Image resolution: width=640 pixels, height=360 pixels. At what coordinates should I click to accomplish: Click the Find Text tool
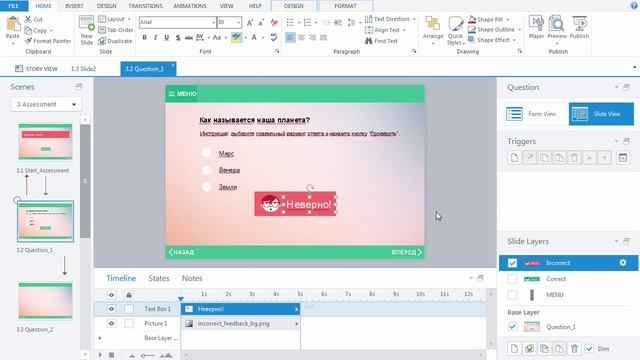(x=381, y=41)
